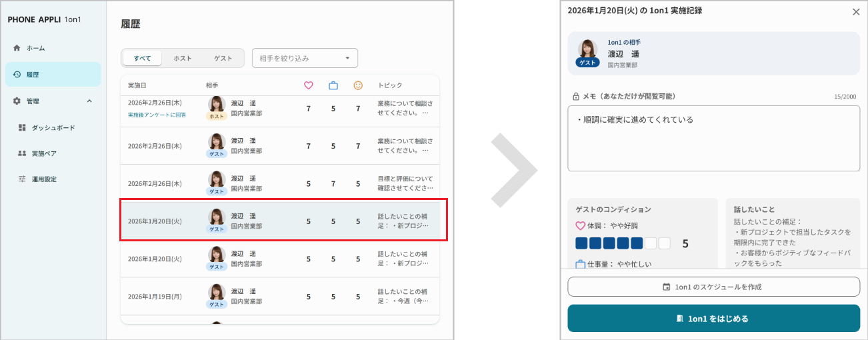This screenshot has height=340, width=868.
Task: Open the 相手を絞り込み dropdown
Action: [x=305, y=59]
